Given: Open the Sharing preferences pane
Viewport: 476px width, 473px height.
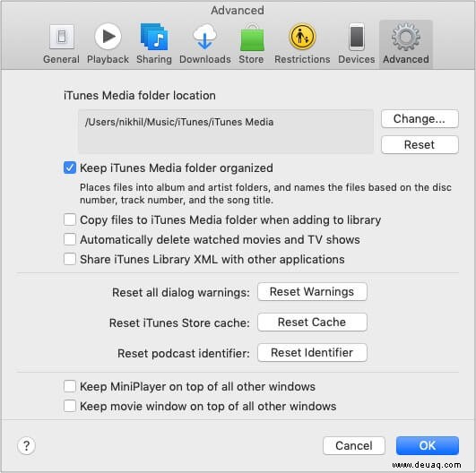Looking at the screenshot, I should [154, 44].
